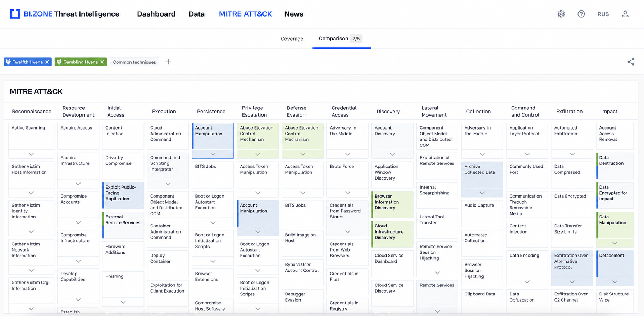Expand Active Scanning sub-techniques

[31, 154]
